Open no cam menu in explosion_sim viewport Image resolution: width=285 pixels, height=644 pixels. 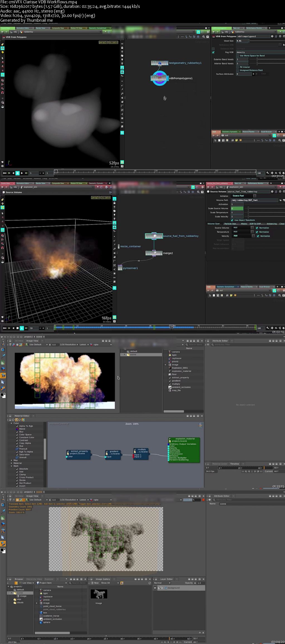[106, 198]
